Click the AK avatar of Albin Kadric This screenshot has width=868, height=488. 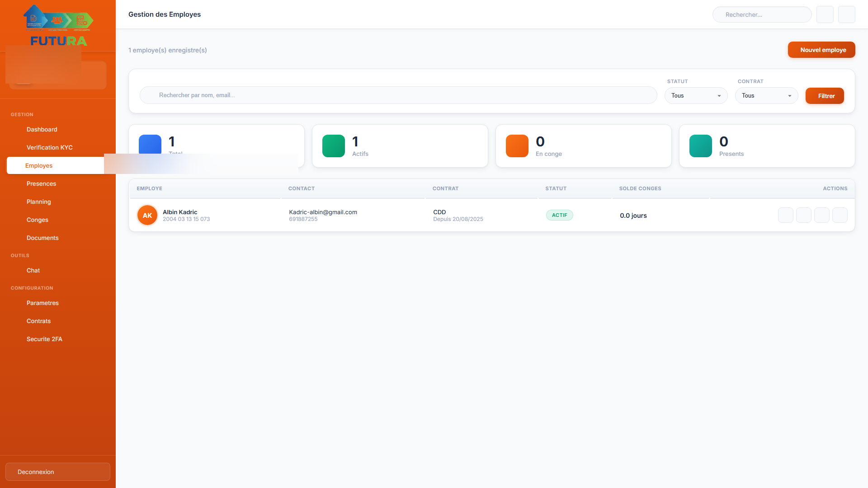point(147,216)
